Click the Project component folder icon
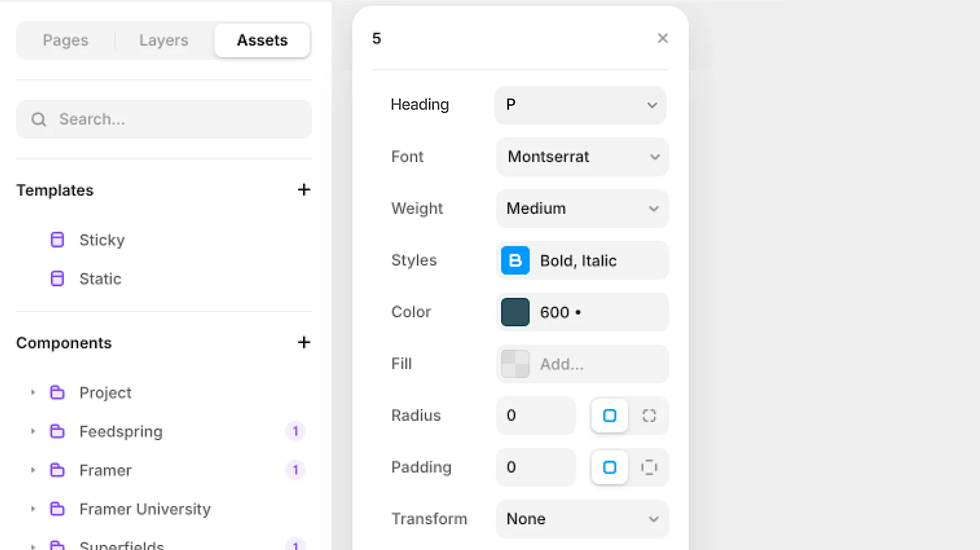 point(57,392)
